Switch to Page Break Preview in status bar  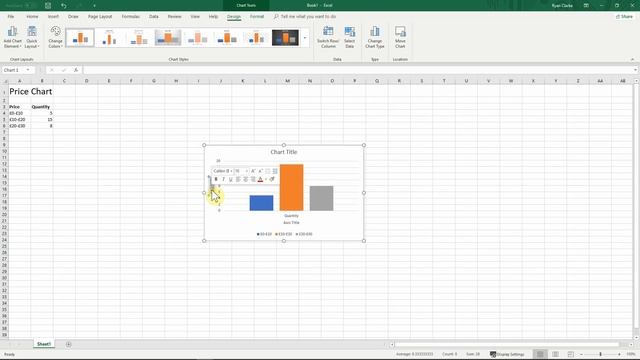point(571,354)
